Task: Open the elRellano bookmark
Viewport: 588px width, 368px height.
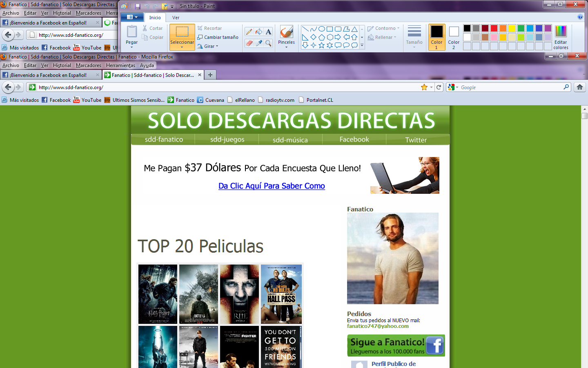Action: [241, 100]
